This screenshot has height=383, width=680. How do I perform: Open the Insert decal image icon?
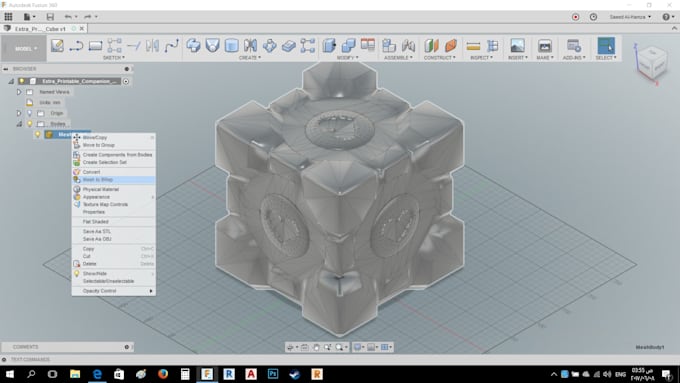[x=517, y=46]
